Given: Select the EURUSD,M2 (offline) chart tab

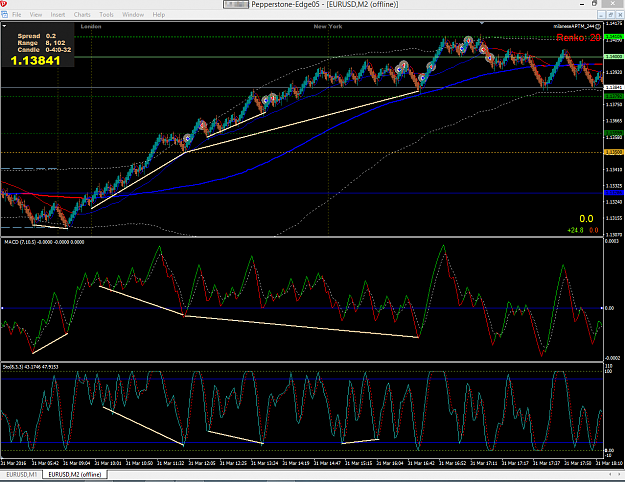Looking at the screenshot, I should 75,474.
